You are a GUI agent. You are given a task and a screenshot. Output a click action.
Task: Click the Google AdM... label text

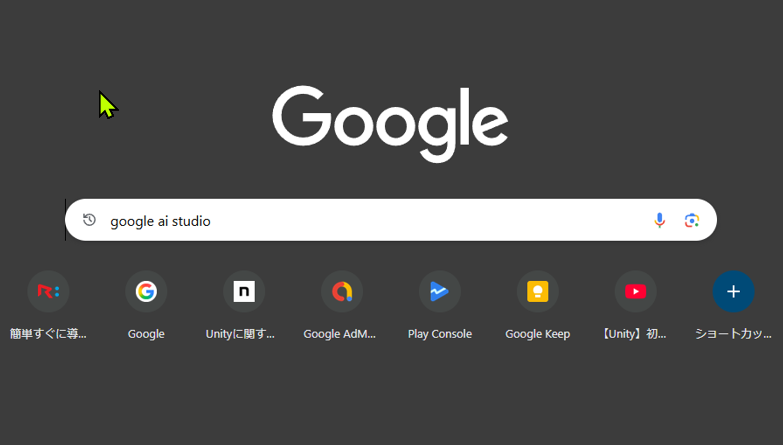point(340,334)
